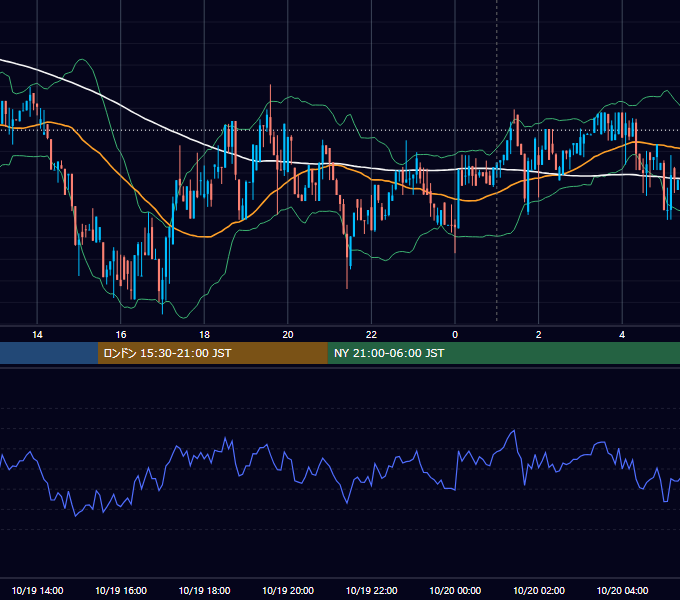Select the NY 21:00-06:00 JST session bar
The width and height of the screenshot is (680, 600).
click(x=503, y=353)
